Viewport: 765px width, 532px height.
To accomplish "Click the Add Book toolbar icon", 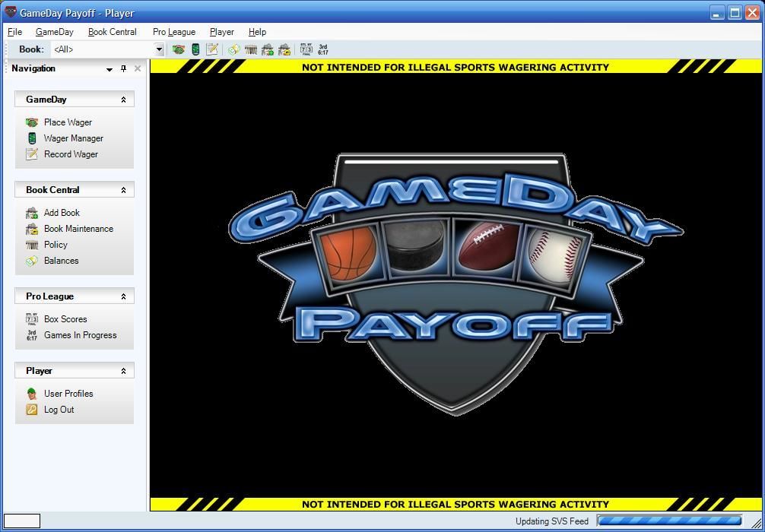I will [x=268, y=49].
